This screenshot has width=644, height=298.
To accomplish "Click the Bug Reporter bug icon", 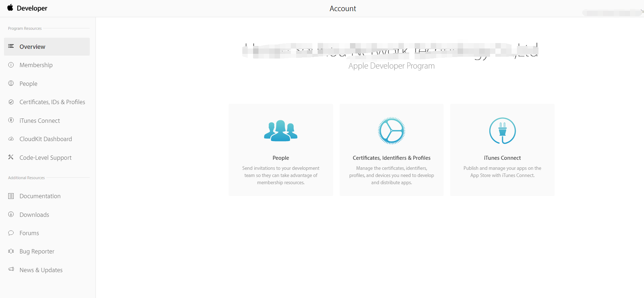I will coord(11,251).
